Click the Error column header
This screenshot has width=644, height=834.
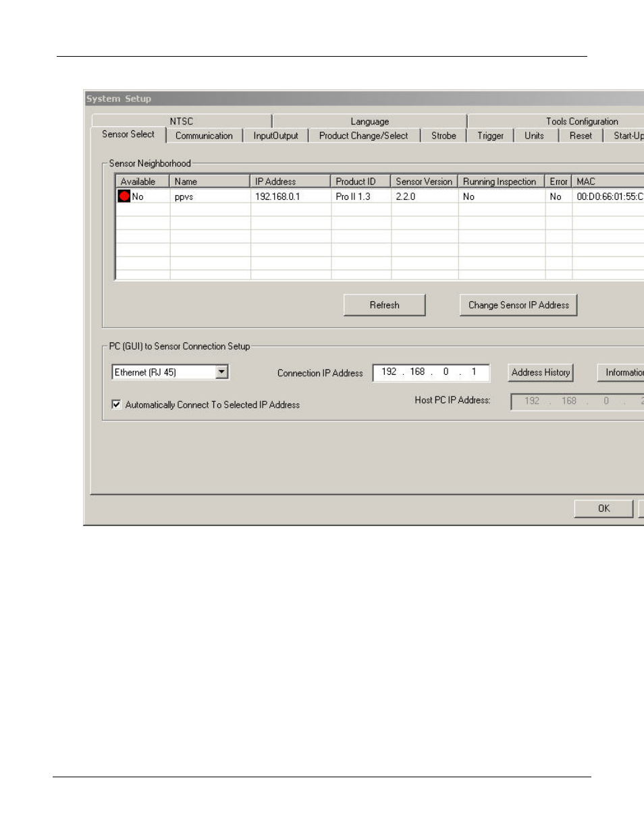click(x=559, y=182)
